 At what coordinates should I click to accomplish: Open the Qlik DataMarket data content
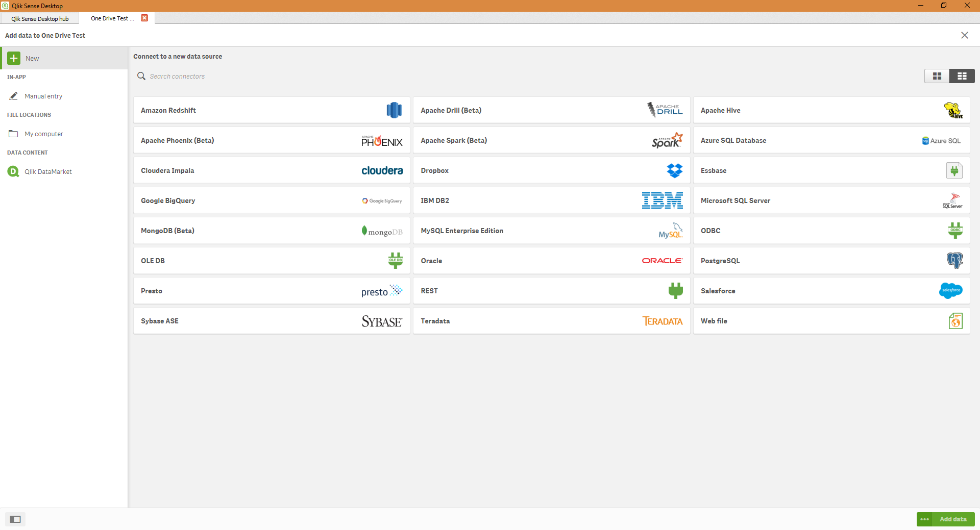(48, 171)
